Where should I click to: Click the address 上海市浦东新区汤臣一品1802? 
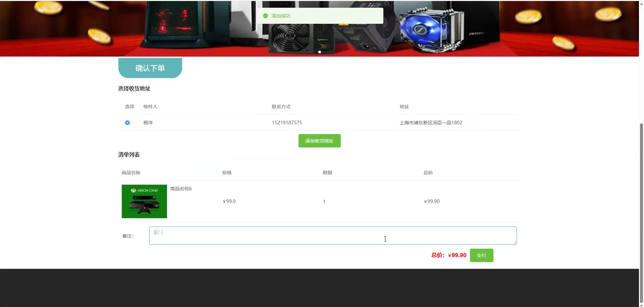pos(431,123)
